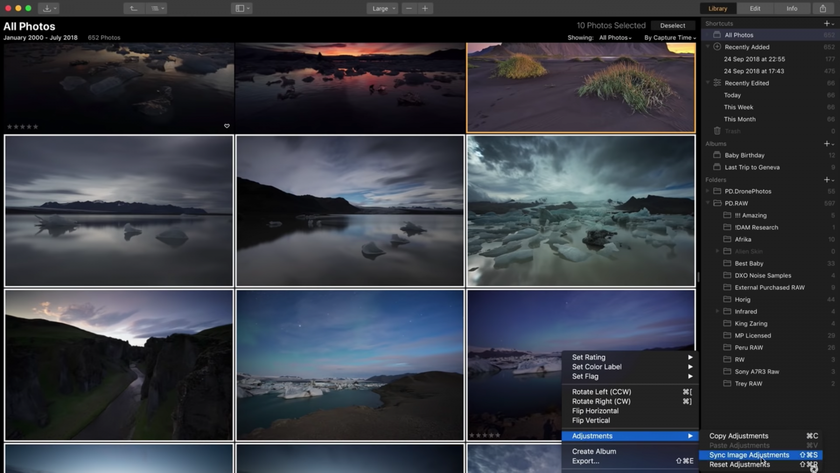Choose Rotate Right (CW)
Image resolution: width=840 pixels, height=473 pixels.
pos(631,401)
